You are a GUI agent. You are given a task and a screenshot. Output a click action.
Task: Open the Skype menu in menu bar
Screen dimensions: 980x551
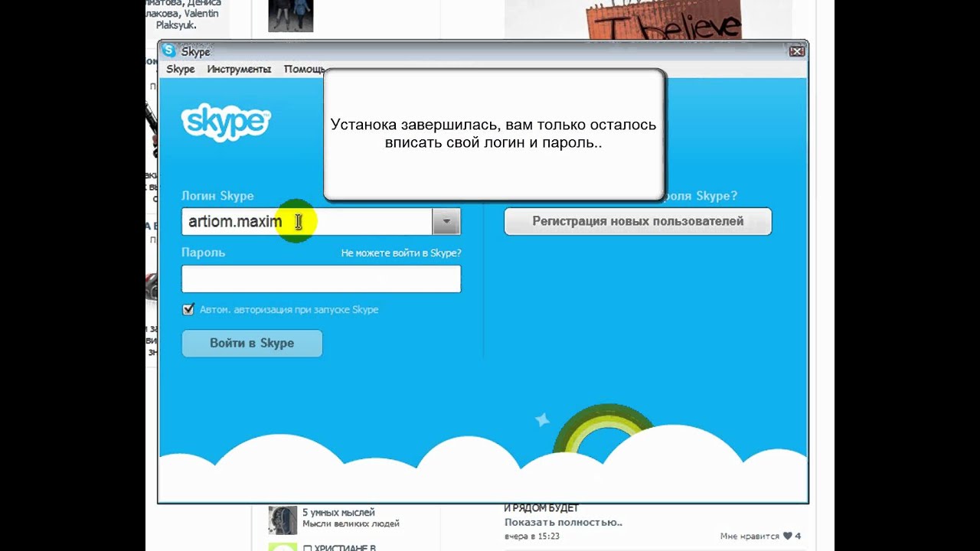pyautogui.click(x=181, y=69)
